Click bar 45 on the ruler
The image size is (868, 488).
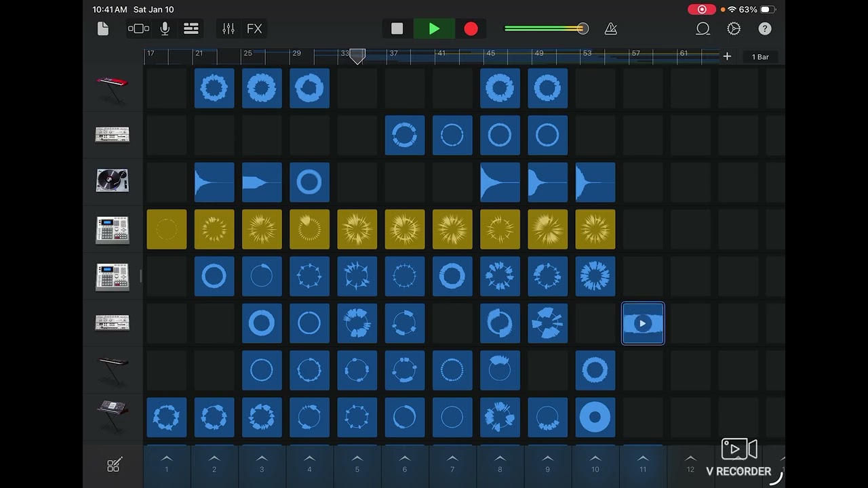point(491,54)
